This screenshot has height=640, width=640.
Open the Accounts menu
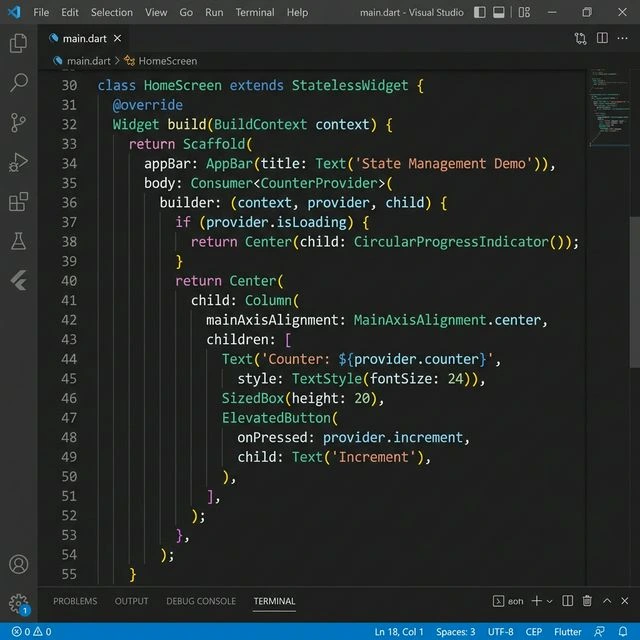(x=18, y=564)
